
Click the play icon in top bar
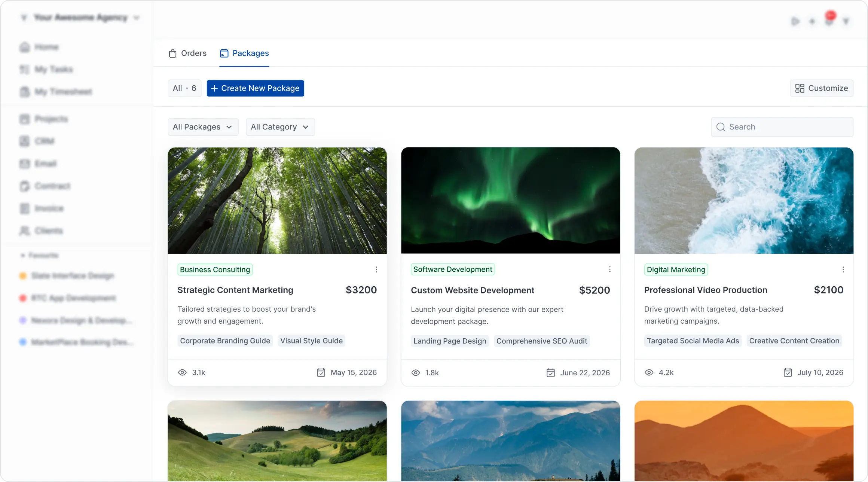point(795,21)
